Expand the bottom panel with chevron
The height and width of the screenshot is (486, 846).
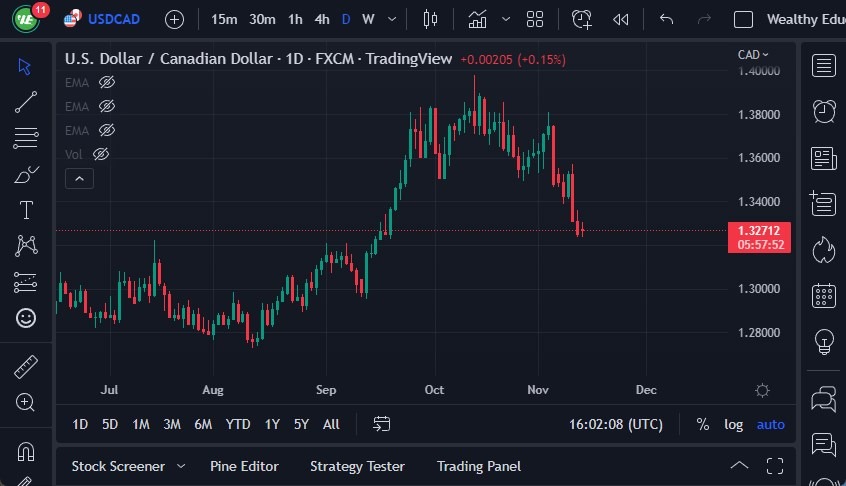tap(739, 466)
